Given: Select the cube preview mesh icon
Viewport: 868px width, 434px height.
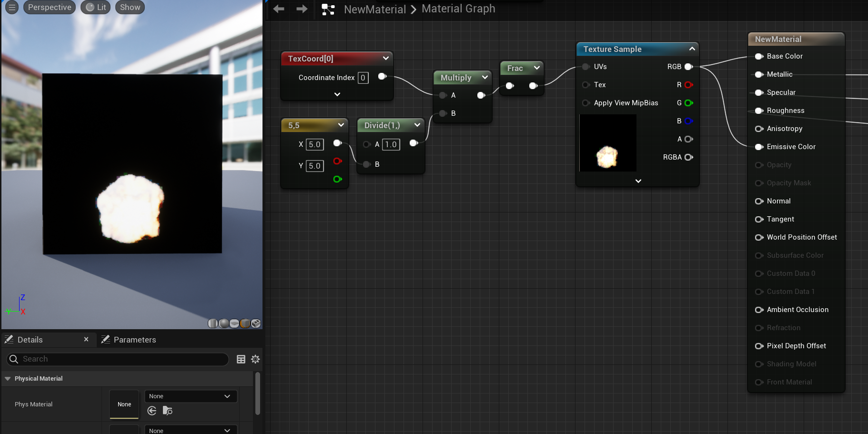Looking at the screenshot, I should pos(245,323).
